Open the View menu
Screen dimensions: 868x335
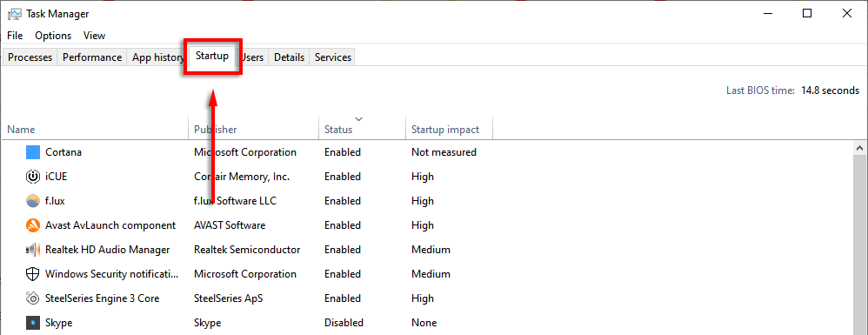(94, 36)
